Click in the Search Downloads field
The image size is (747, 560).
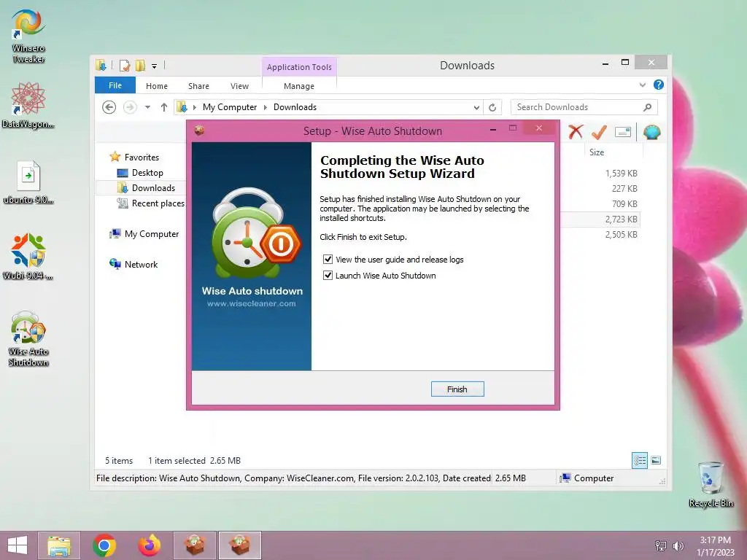pyautogui.click(x=576, y=107)
